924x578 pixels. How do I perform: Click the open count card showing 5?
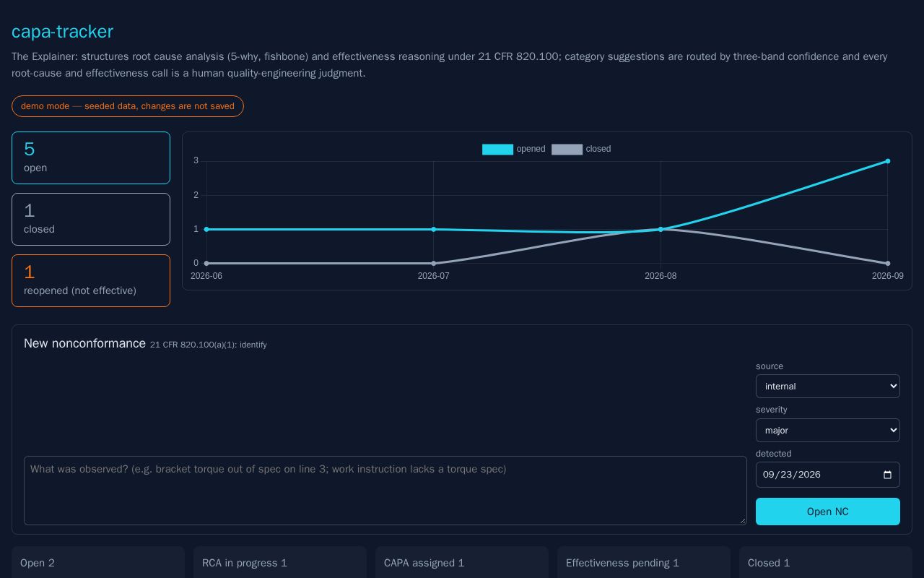tap(91, 158)
